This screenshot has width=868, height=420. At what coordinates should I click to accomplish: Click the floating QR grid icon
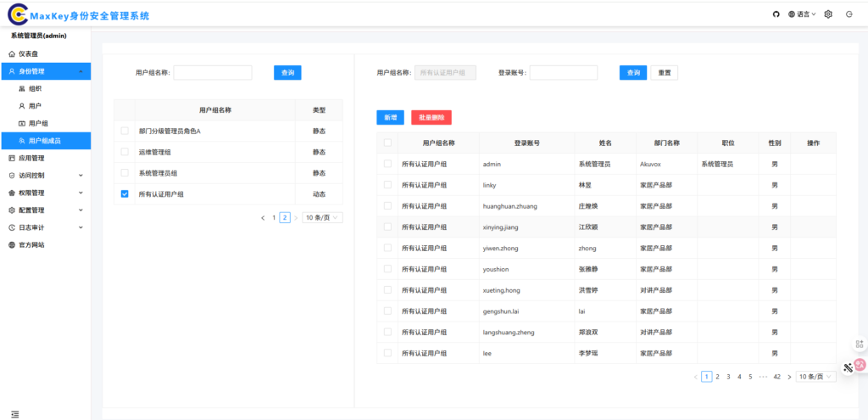click(x=859, y=344)
